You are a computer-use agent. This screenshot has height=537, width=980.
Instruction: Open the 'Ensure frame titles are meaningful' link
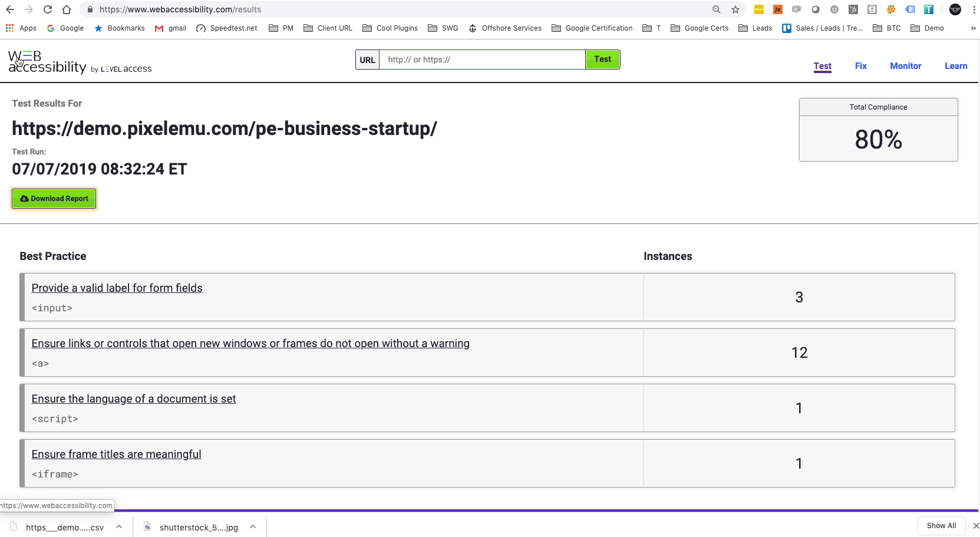pyautogui.click(x=116, y=454)
